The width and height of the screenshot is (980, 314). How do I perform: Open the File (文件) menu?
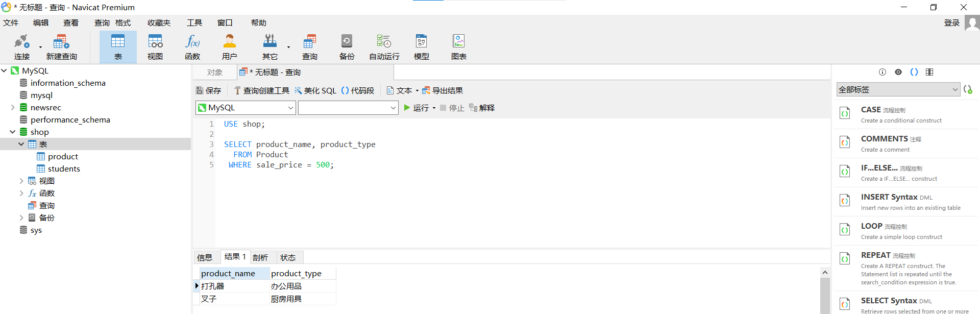pyautogui.click(x=11, y=23)
